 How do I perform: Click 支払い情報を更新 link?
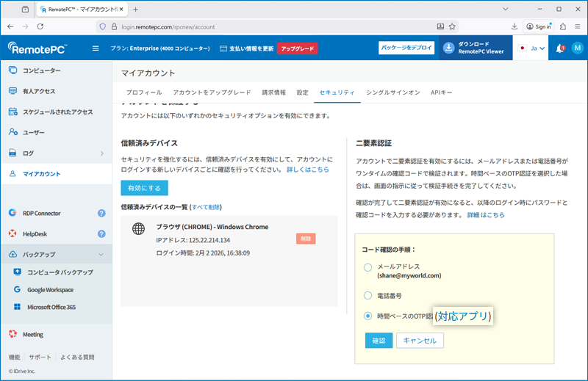point(247,48)
